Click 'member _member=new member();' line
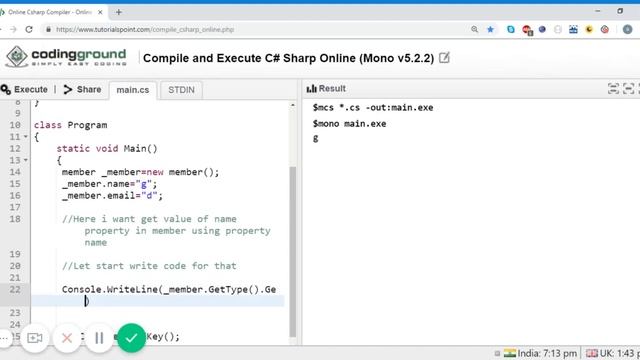 click(x=140, y=172)
